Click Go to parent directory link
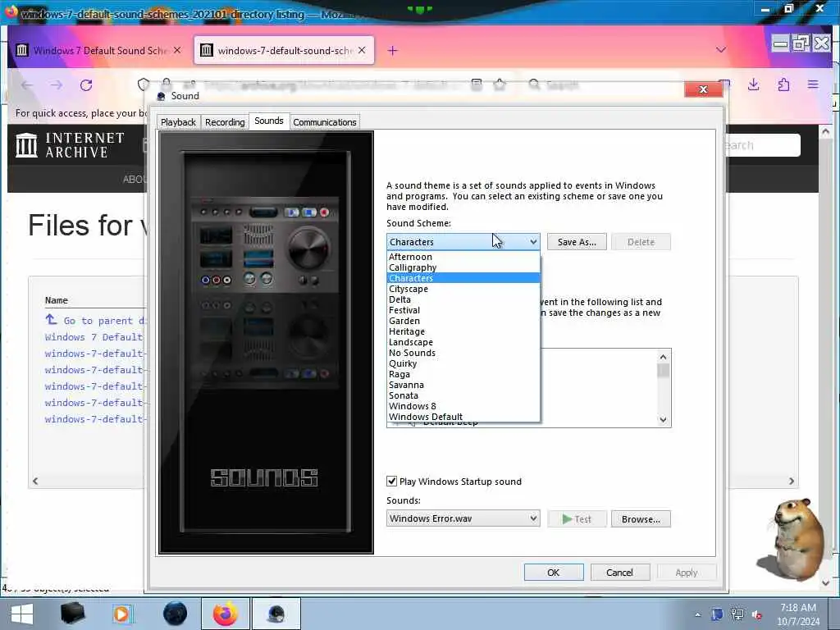The height and width of the screenshot is (630, 840). coord(95,321)
